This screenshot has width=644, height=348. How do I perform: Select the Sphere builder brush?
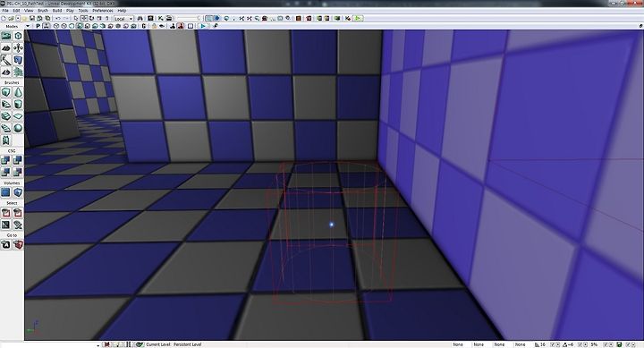18,128
